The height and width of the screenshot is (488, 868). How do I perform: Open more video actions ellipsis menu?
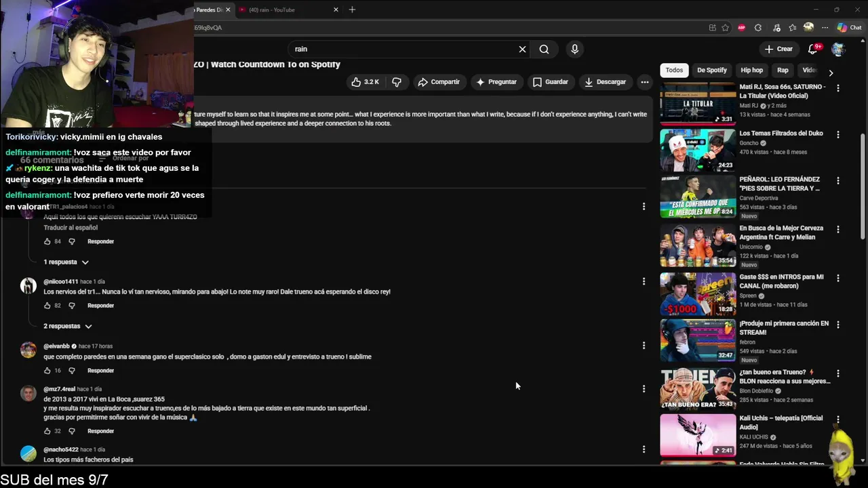(x=644, y=82)
